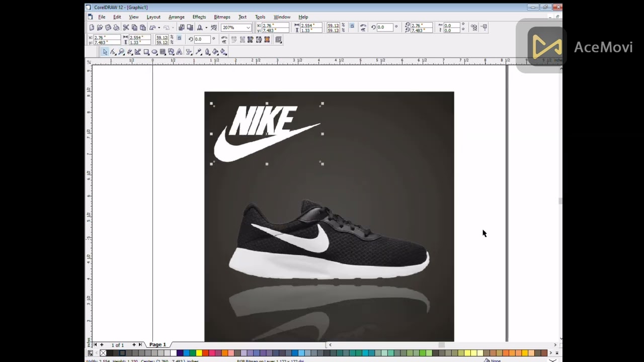Pick the black palette swatch
Image resolution: width=644 pixels, height=362 pixels.
pos(110,353)
